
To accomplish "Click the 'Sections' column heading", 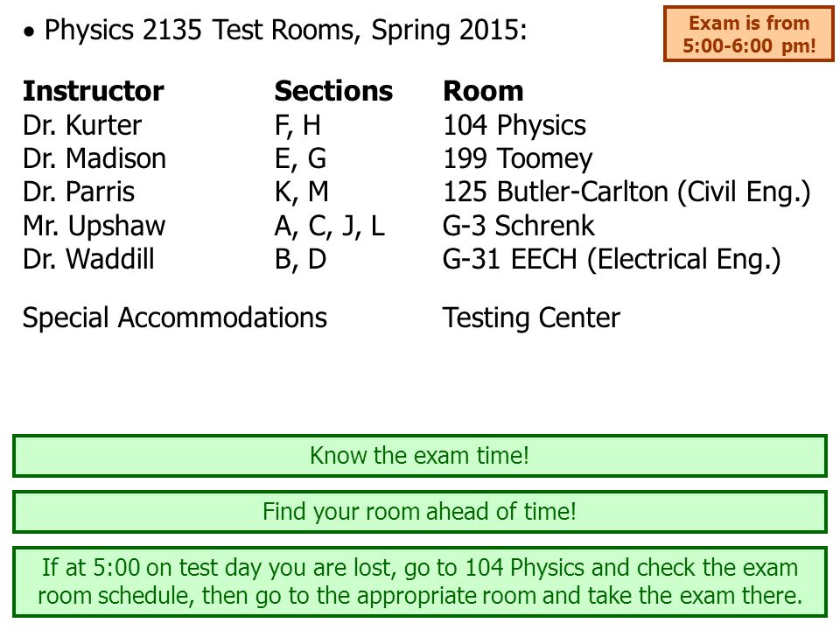I will point(333,91).
